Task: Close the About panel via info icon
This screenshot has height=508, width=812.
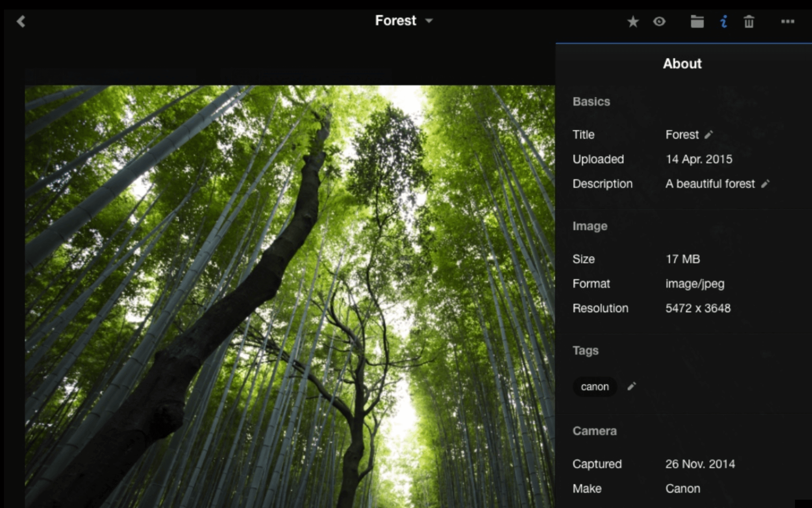Action: pos(724,21)
